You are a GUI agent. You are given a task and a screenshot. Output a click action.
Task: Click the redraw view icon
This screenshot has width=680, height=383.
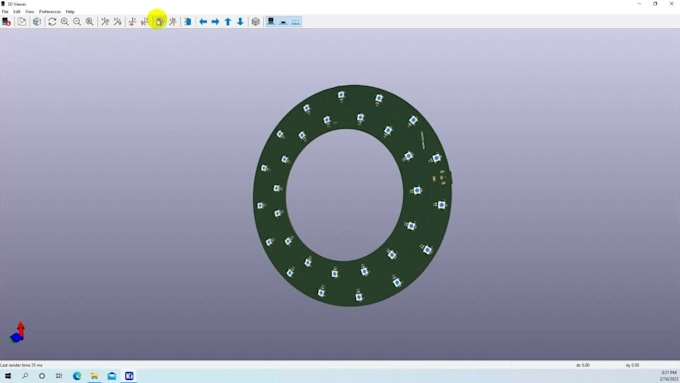[52, 22]
